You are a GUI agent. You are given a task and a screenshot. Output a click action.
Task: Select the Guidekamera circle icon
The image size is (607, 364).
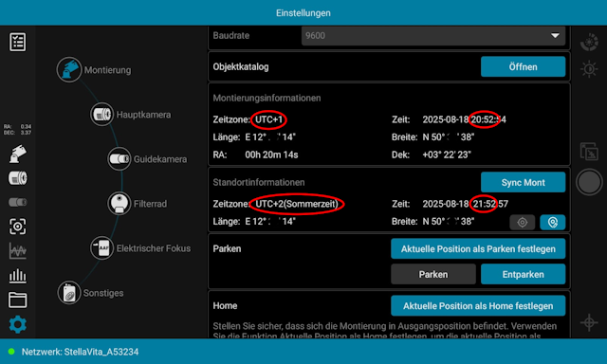point(120,158)
